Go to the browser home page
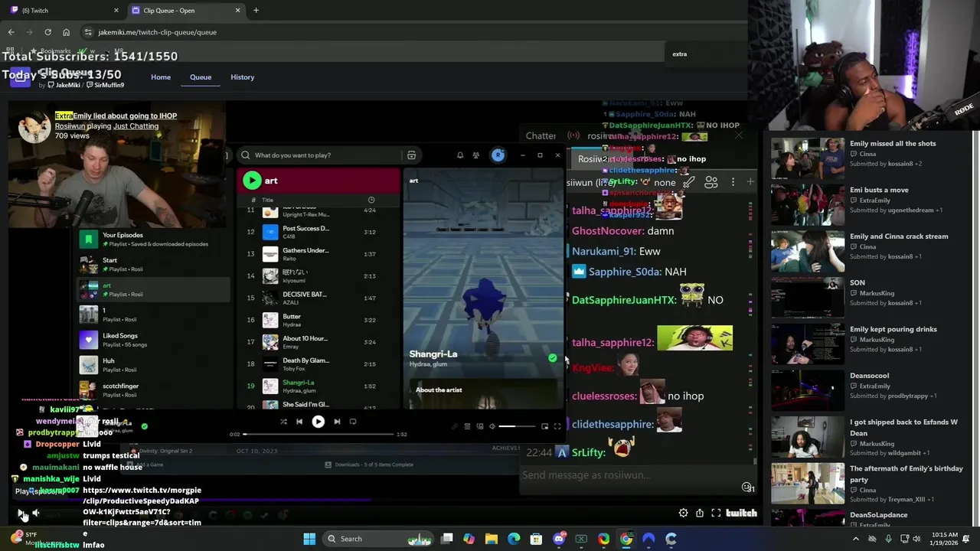This screenshot has width=980, height=551. pyautogui.click(x=66, y=32)
